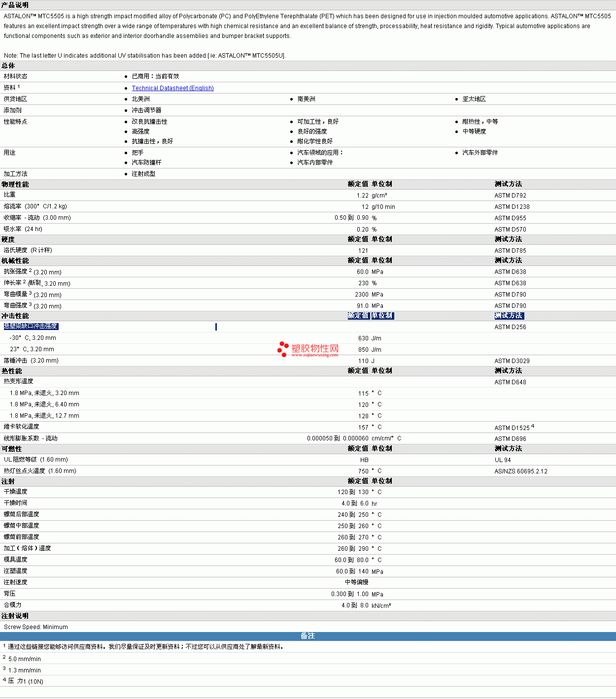Select the 注射速度 value 中等偏慢

pyautogui.click(x=357, y=582)
